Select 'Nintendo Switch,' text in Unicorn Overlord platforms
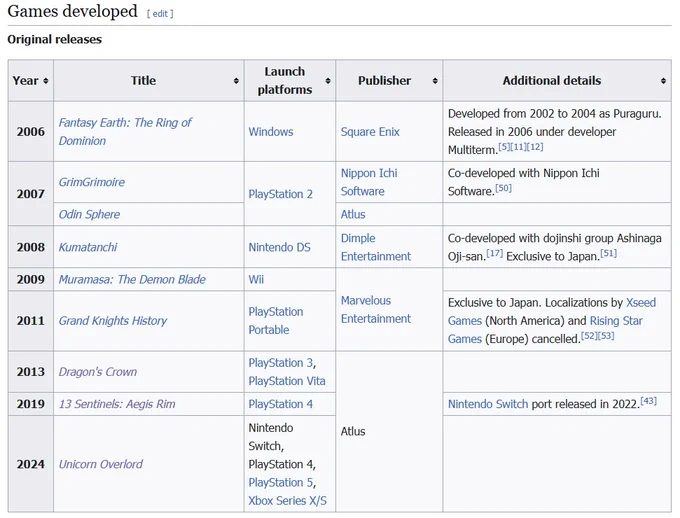Screen dimensions: 680x518 pyautogui.click(x=271, y=437)
